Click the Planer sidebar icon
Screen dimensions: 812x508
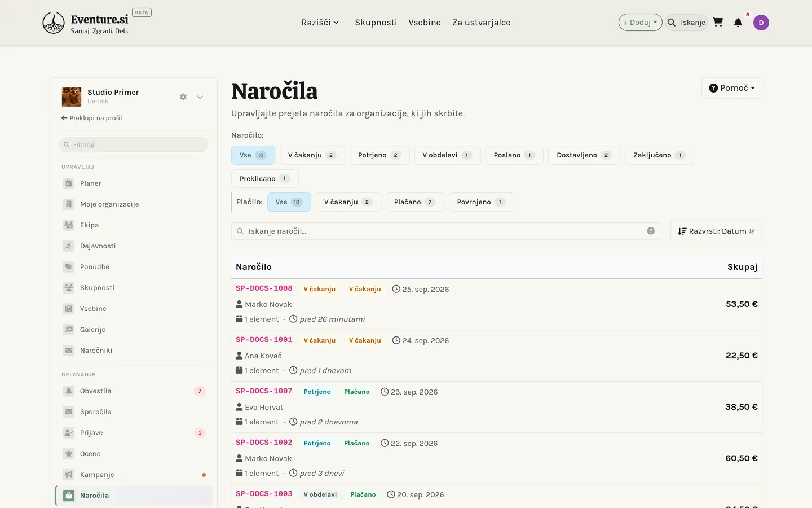coord(69,183)
